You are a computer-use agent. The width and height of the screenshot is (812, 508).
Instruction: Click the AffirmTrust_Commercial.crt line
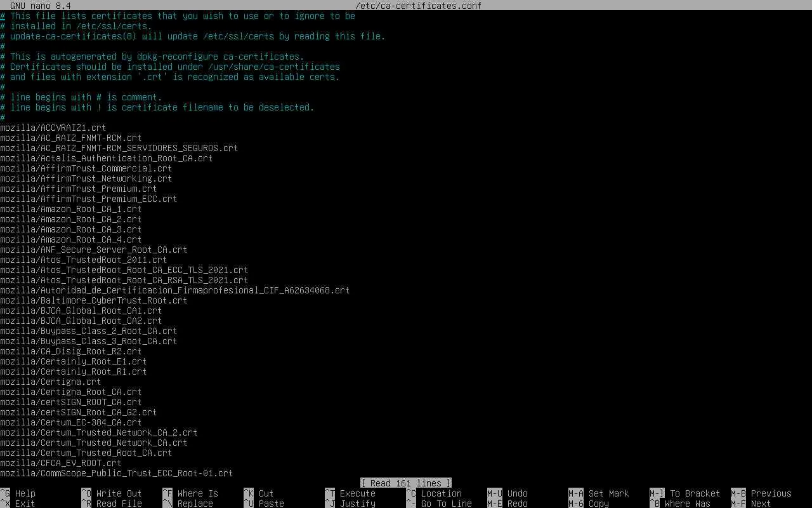86,168
